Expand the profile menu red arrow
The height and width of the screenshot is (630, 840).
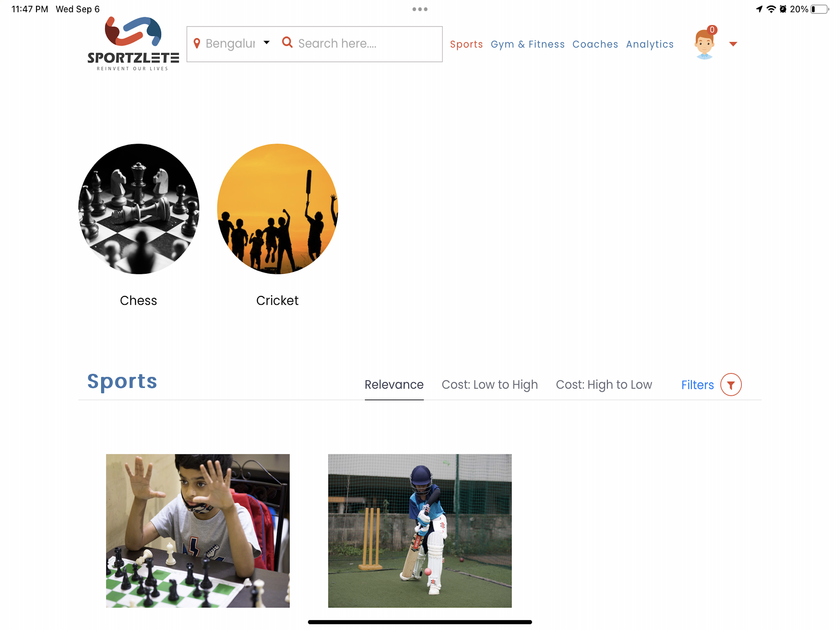click(733, 44)
